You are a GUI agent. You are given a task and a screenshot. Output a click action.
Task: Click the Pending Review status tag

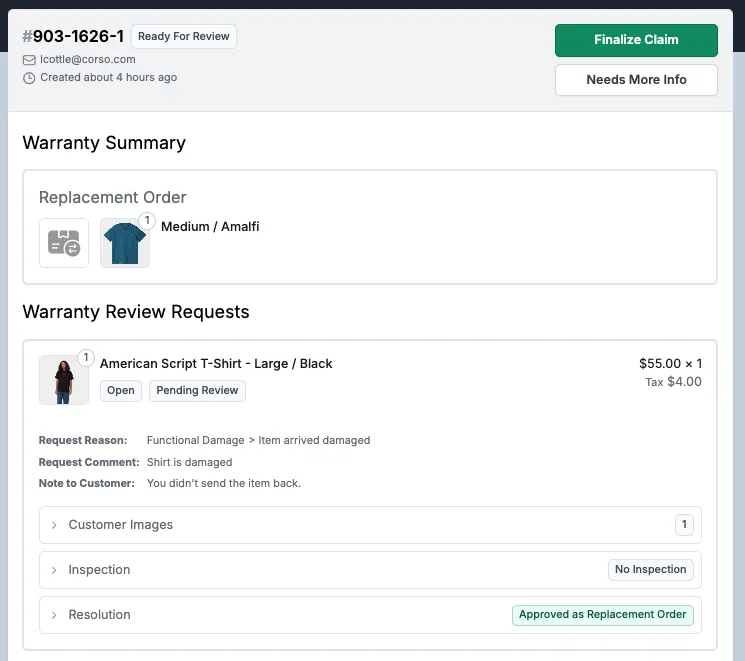coord(197,391)
